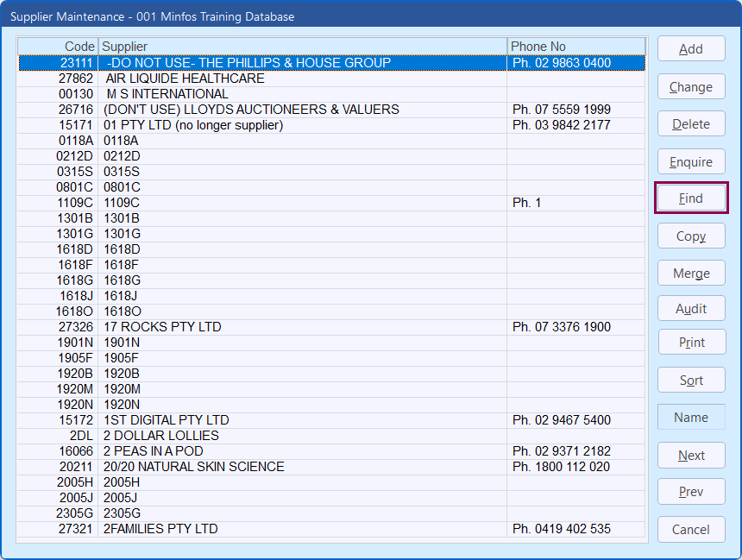Click the Sort button
Viewport: 742px width, 560px height.
pyautogui.click(x=691, y=381)
